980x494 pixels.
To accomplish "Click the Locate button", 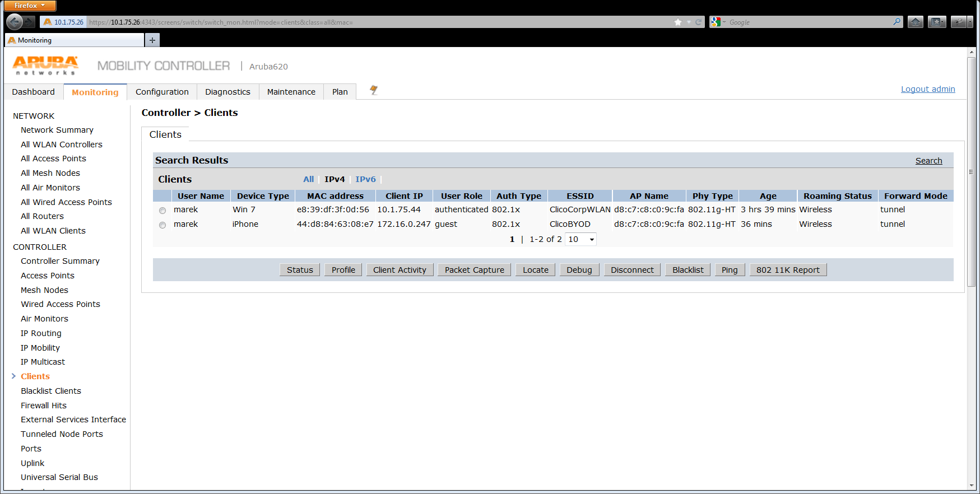I will click(x=536, y=270).
